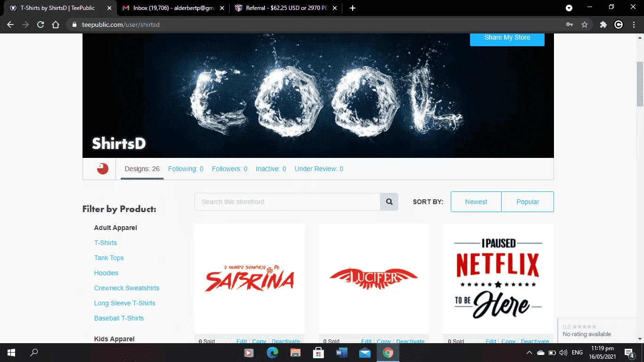Close the Gmail Inbox tab
The width and height of the screenshot is (644, 362).
[222, 8]
